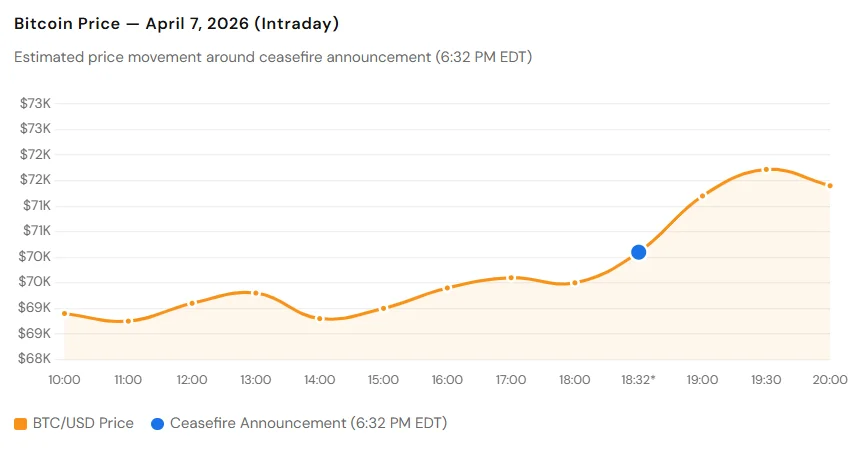Click the blue legend circle icon

[157, 424]
